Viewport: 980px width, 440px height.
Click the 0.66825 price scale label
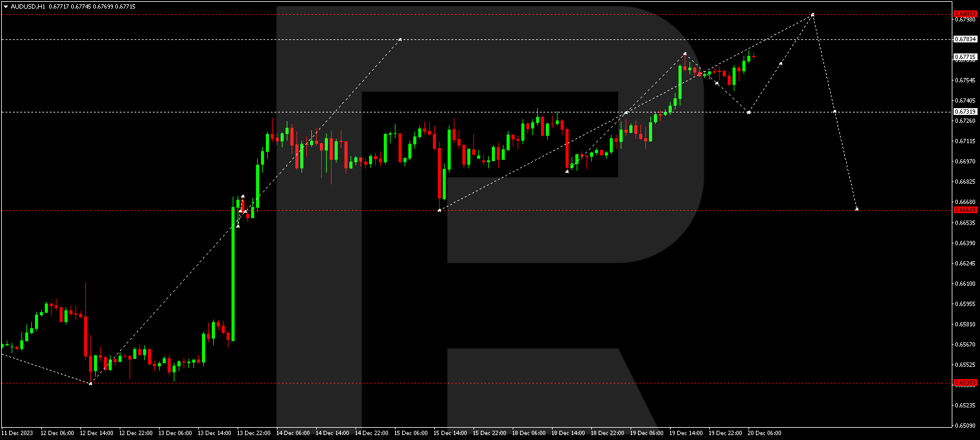click(965, 181)
